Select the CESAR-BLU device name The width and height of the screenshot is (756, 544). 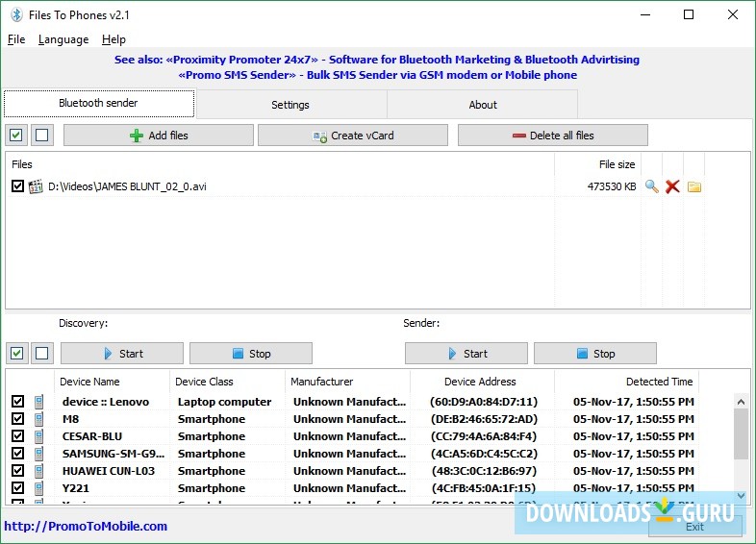coord(92,436)
